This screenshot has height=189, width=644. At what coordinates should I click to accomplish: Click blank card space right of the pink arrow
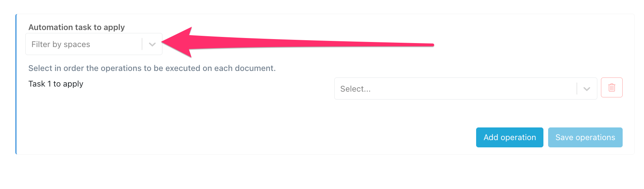click(532, 45)
